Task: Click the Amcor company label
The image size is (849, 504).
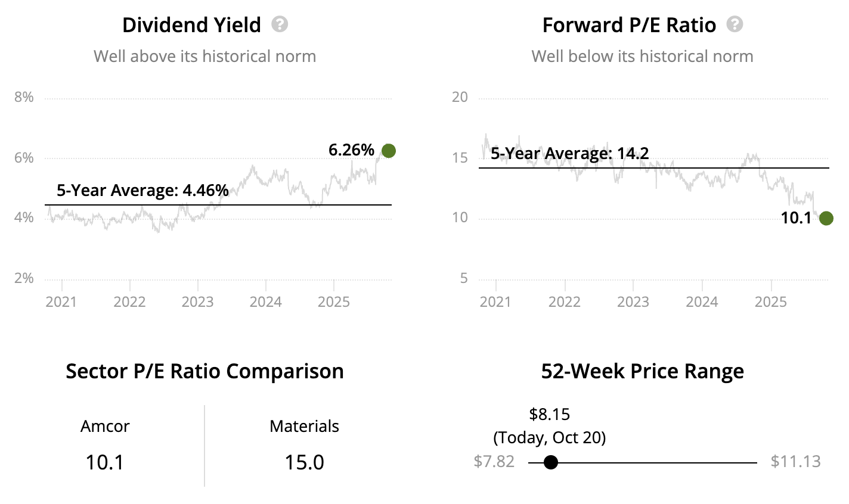Action: 105,427
